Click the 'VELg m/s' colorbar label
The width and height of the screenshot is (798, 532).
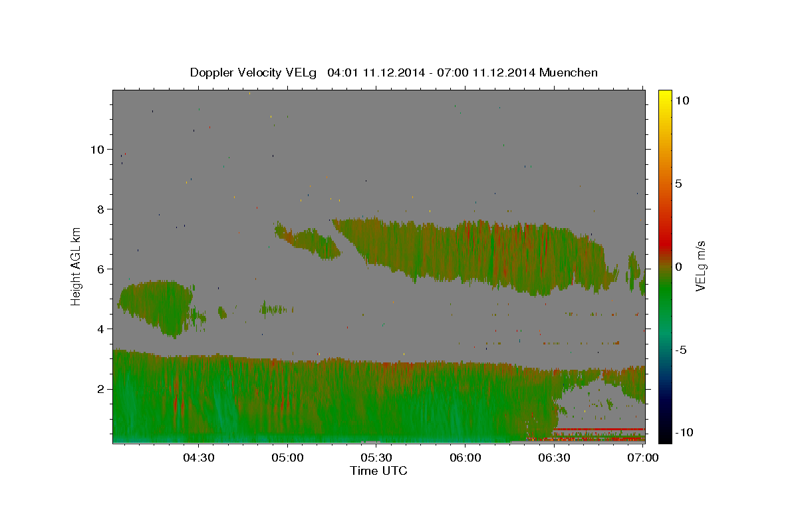[700, 265]
